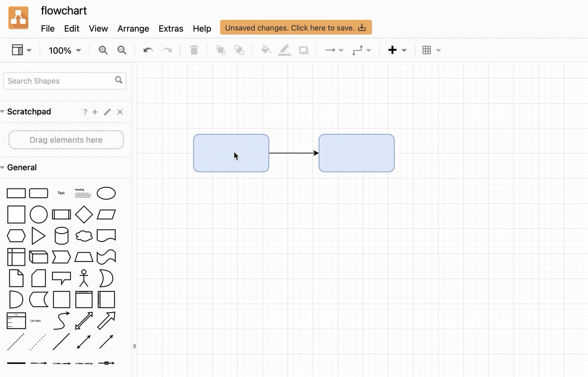The image size is (588, 377).
Task: Open the search icon in Search Shapes
Action: tap(119, 80)
